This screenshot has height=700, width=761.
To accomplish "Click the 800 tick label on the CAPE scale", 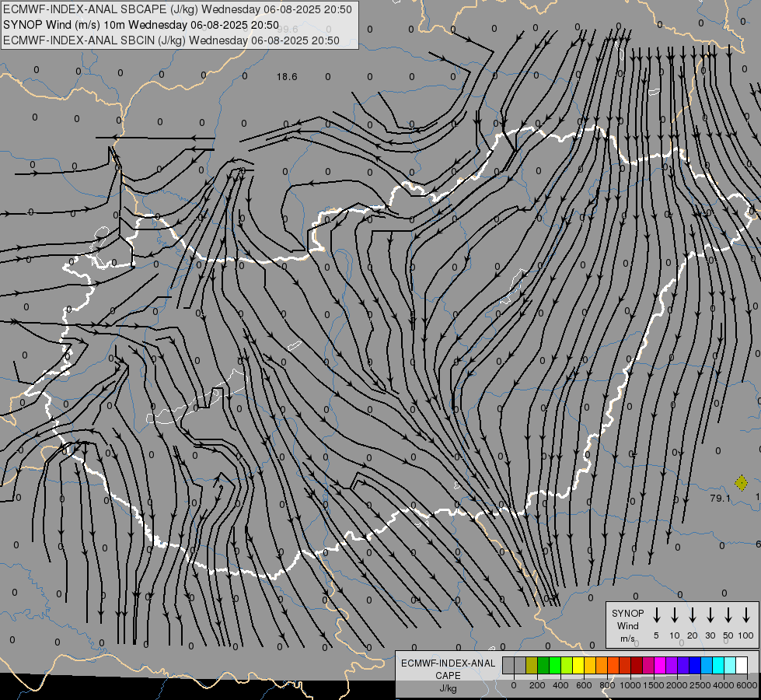I will [x=607, y=685].
